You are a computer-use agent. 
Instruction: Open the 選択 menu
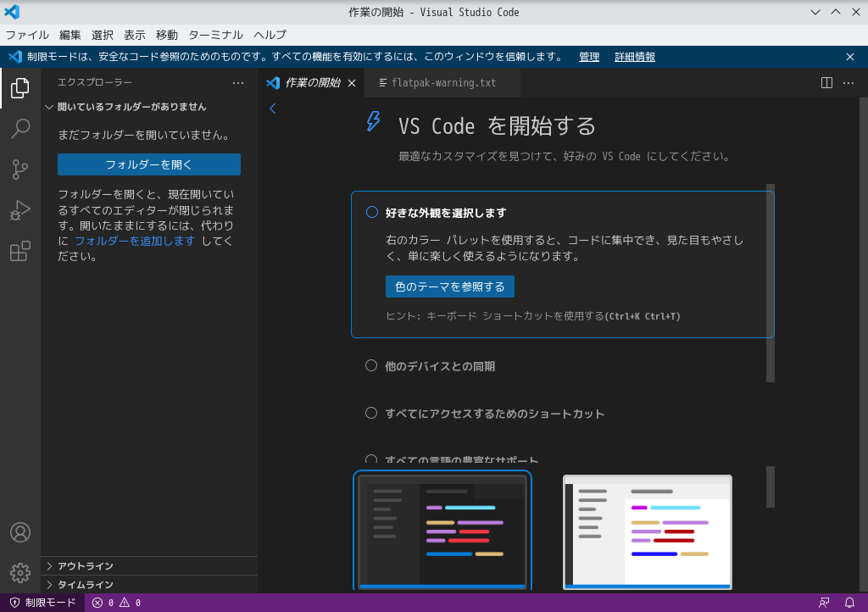pos(103,35)
